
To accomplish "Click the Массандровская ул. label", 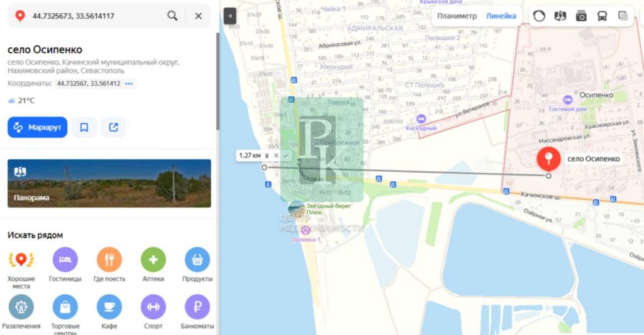I will pos(564,138).
